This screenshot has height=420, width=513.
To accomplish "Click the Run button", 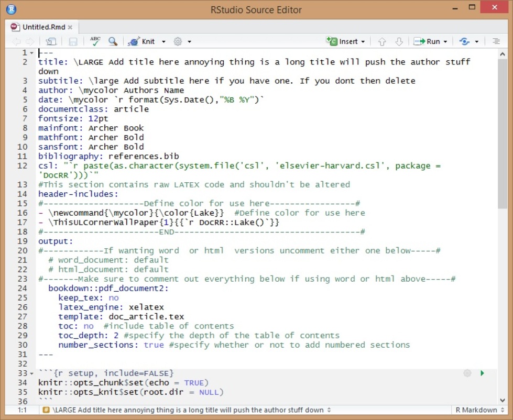I will tap(427, 41).
